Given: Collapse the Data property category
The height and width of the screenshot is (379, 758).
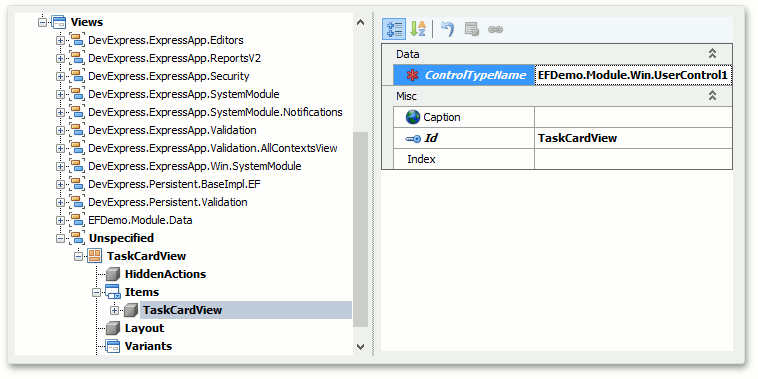Looking at the screenshot, I should [712, 54].
